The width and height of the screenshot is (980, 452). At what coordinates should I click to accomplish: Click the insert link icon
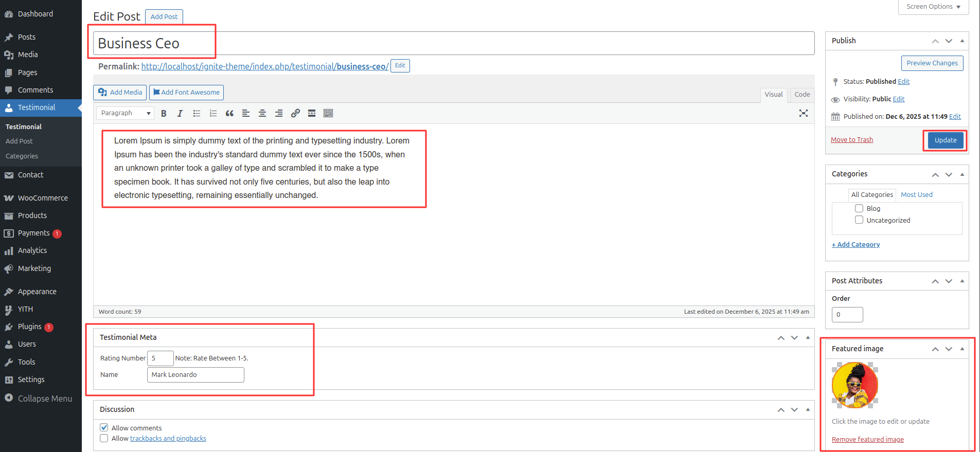pyautogui.click(x=295, y=114)
